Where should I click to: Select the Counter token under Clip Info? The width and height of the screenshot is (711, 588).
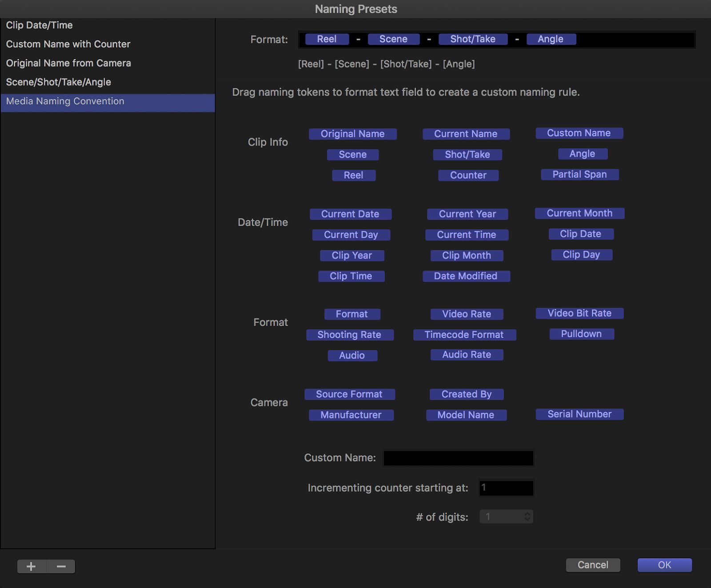click(x=468, y=175)
